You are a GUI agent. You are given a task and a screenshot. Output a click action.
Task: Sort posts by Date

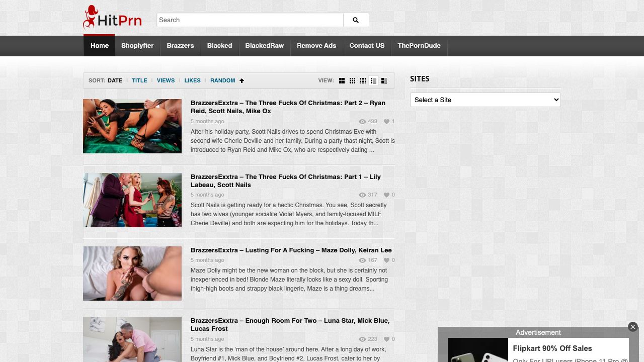115,80
